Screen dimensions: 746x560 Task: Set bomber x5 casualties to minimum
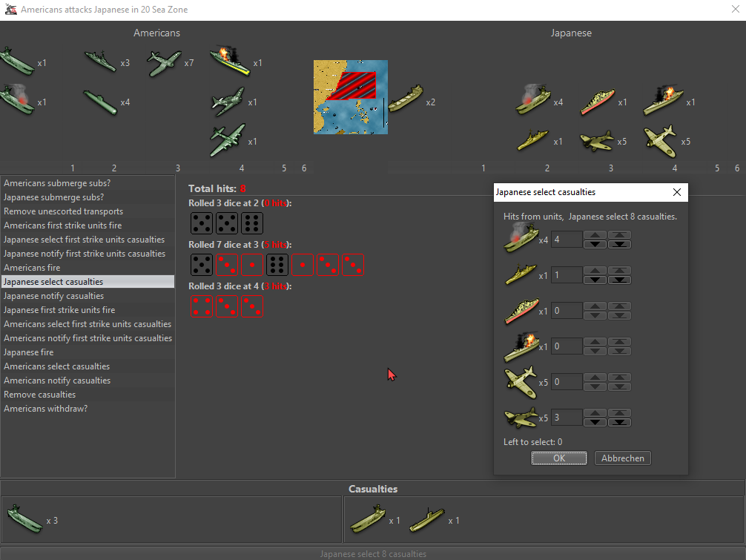click(x=619, y=422)
